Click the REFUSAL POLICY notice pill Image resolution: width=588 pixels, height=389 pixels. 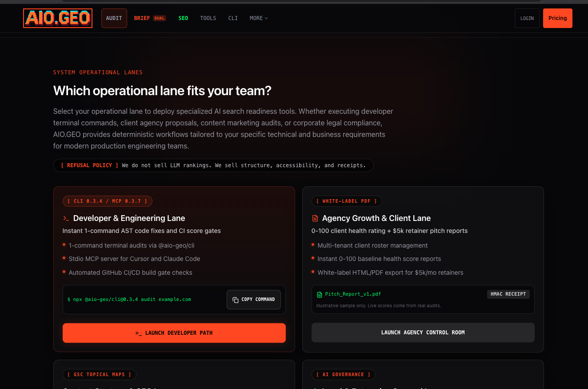[x=213, y=165]
